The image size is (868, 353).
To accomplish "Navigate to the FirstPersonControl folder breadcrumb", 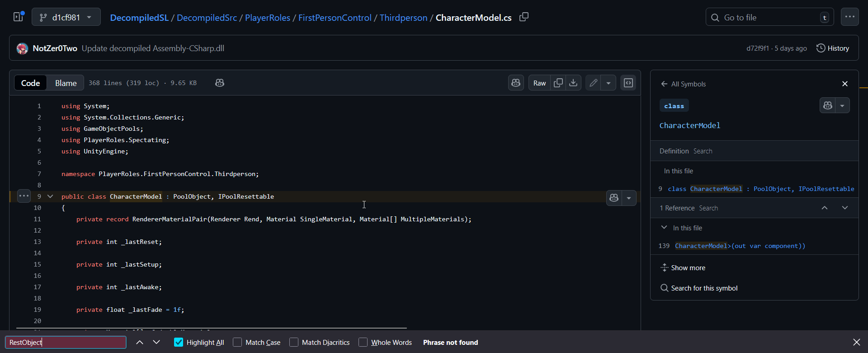I will (x=335, y=18).
